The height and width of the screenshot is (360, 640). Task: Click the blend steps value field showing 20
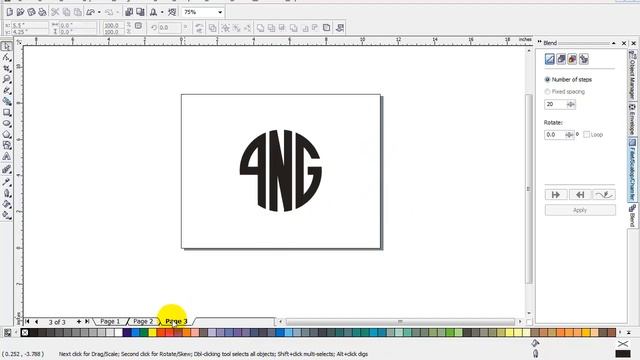556,104
